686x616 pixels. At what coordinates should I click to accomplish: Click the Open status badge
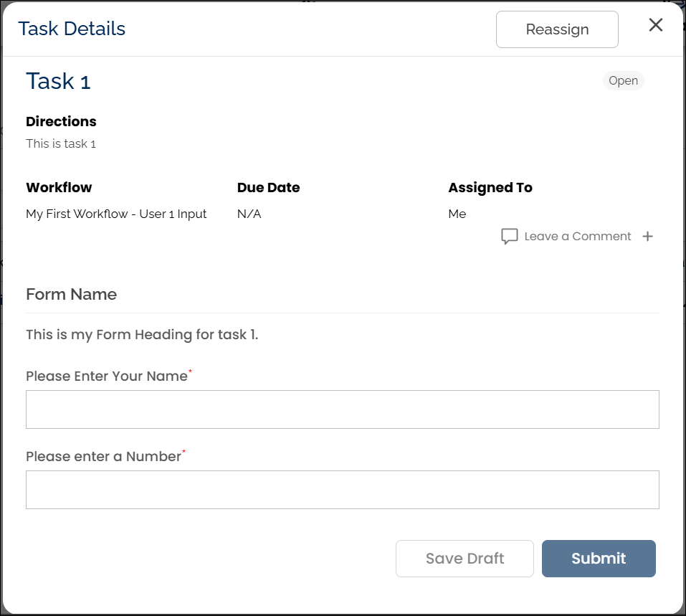point(623,80)
